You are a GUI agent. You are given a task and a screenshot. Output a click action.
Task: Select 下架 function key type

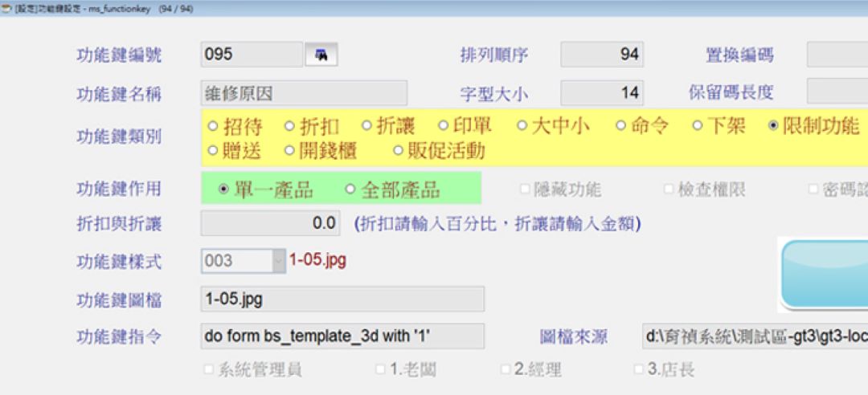[698, 126]
